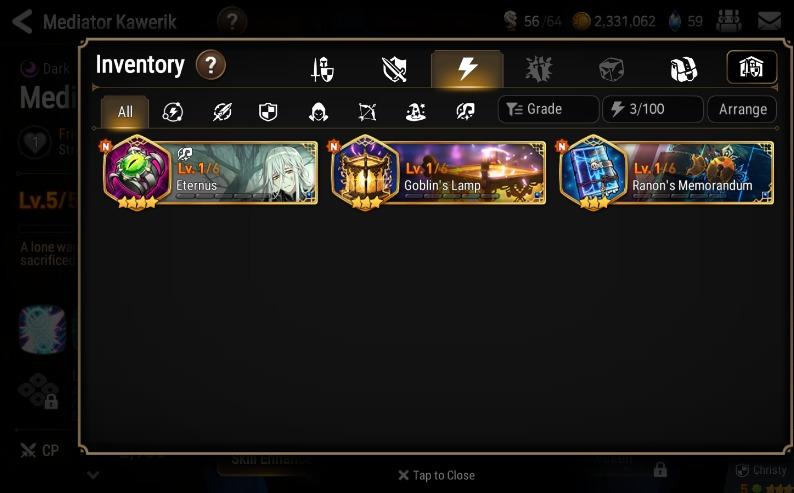
Task: Open the Grade sort dropdown
Action: (x=548, y=109)
